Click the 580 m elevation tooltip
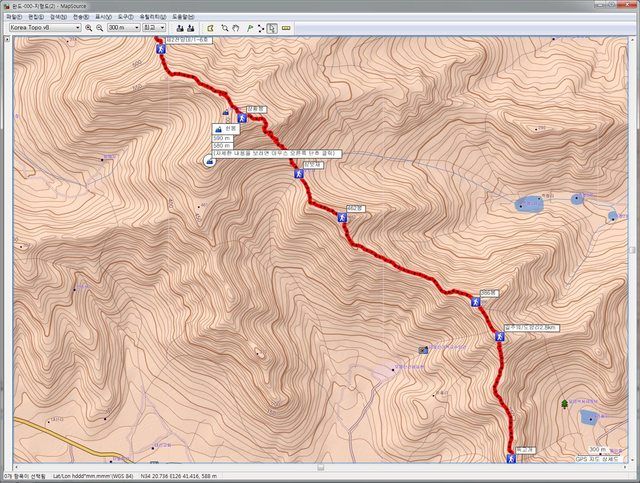Image resolution: width=640 pixels, height=483 pixels. pos(223,146)
